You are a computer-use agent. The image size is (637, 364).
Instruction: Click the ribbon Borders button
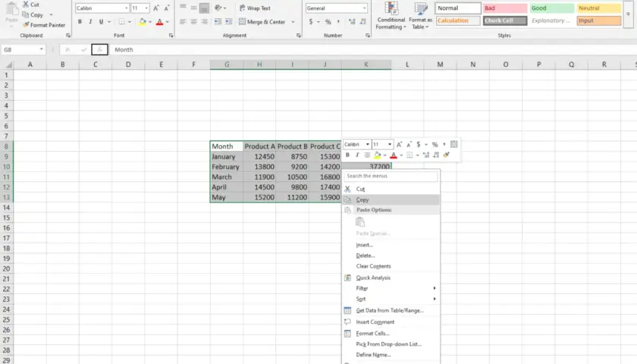click(121, 21)
